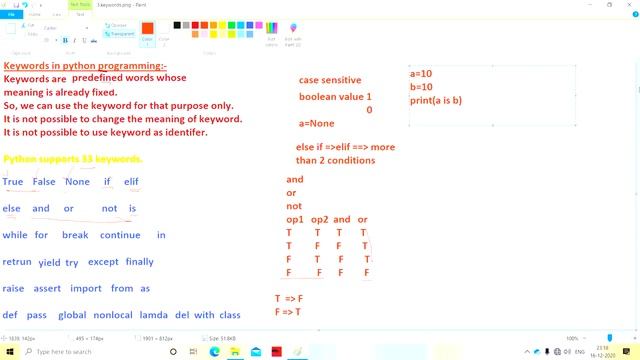Click the word 'nonlocal' on the canvas

(x=113, y=315)
